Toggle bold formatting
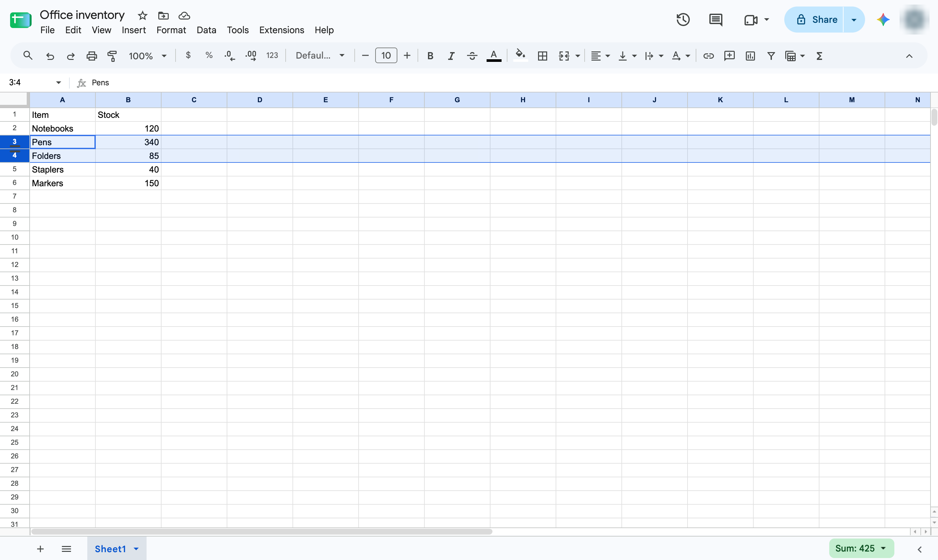Screen dimensions: 938x560 click(430, 56)
